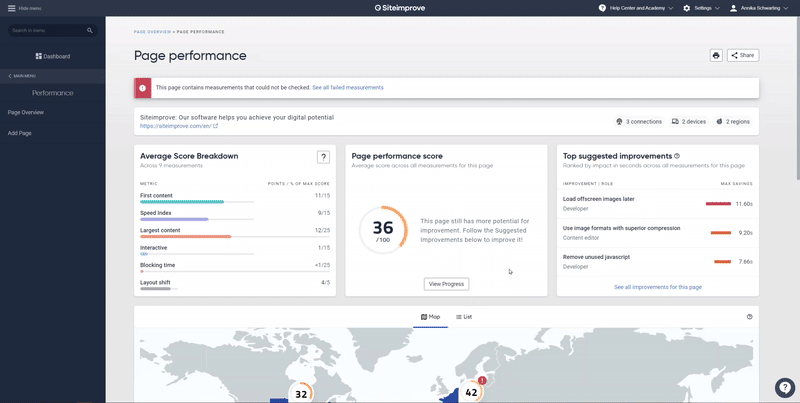Click the Siteimprove logo in the header
Screen dimensions: 800x403
(x=399, y=8)
